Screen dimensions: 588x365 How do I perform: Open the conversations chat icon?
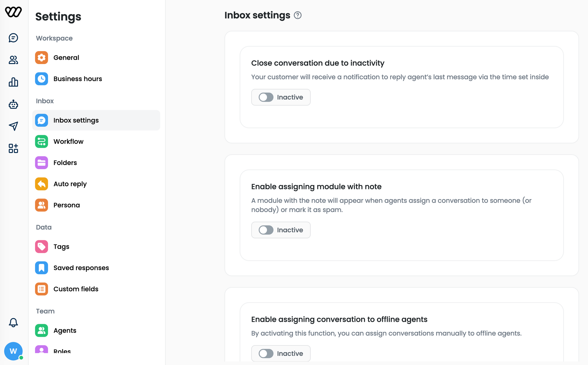[13, 38]
